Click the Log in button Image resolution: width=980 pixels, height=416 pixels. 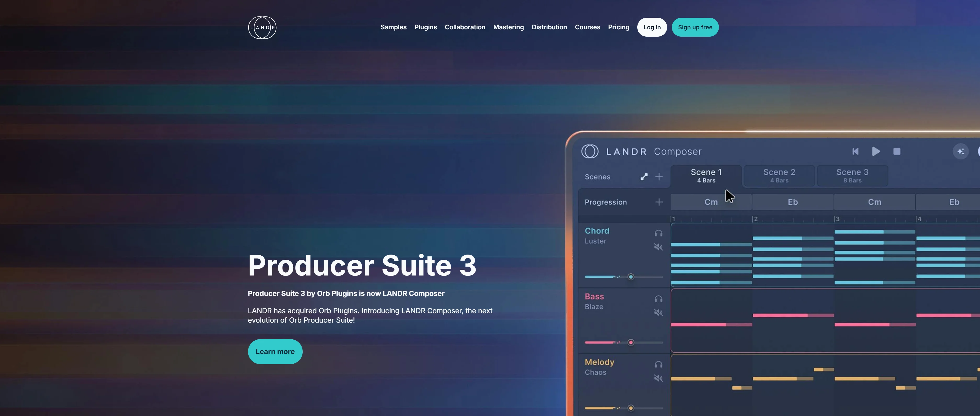652,27
